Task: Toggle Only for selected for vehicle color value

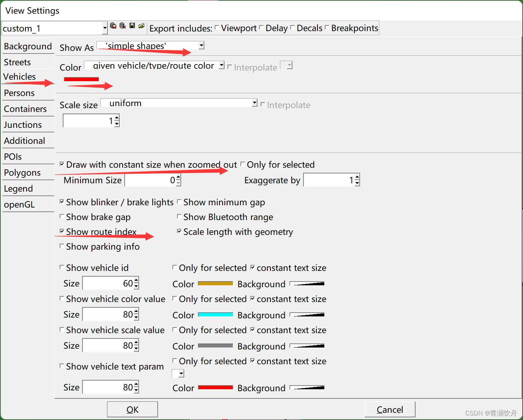Action: [175, 298]
